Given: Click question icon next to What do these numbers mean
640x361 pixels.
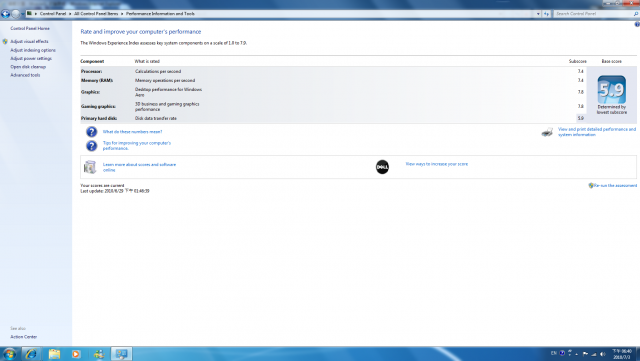Looking at the screenshot, I should click(x=91, y=131).
